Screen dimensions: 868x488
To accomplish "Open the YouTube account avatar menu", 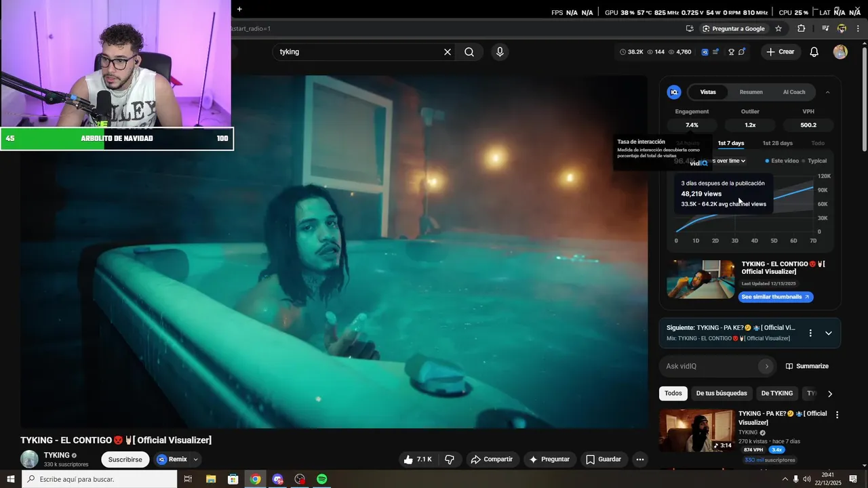I will 840,52.
